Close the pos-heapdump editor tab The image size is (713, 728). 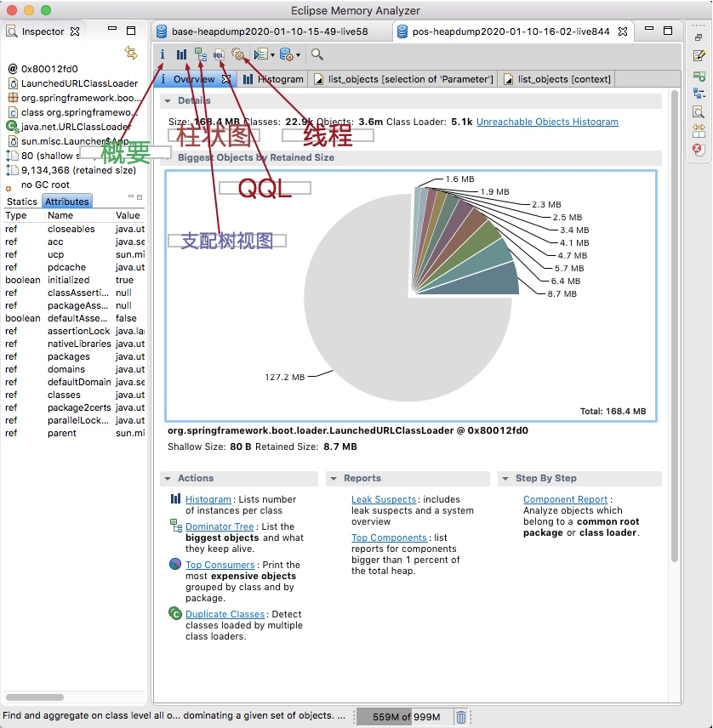[623, 31]
